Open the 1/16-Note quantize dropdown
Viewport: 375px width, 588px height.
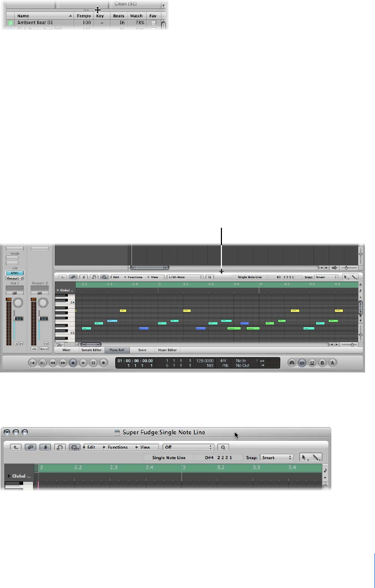click(x=185, y=277)
